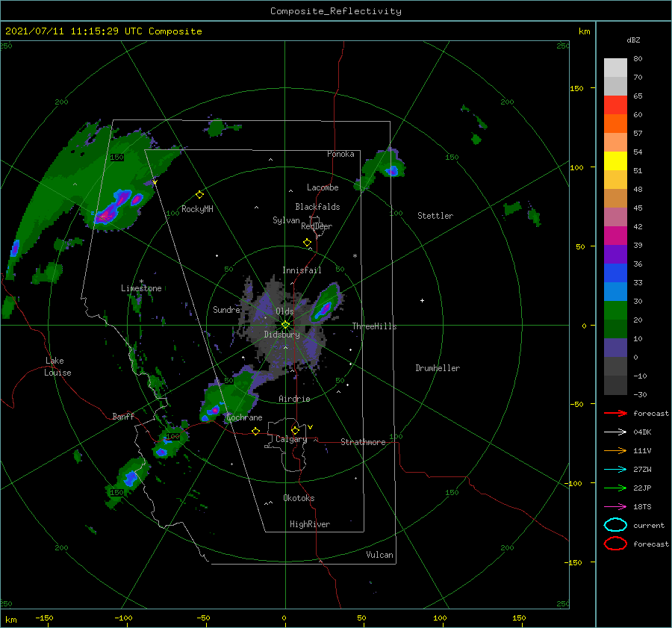Click the red forecast arrow in legend
The image size is (672, 628).
(x=615, y=413)
